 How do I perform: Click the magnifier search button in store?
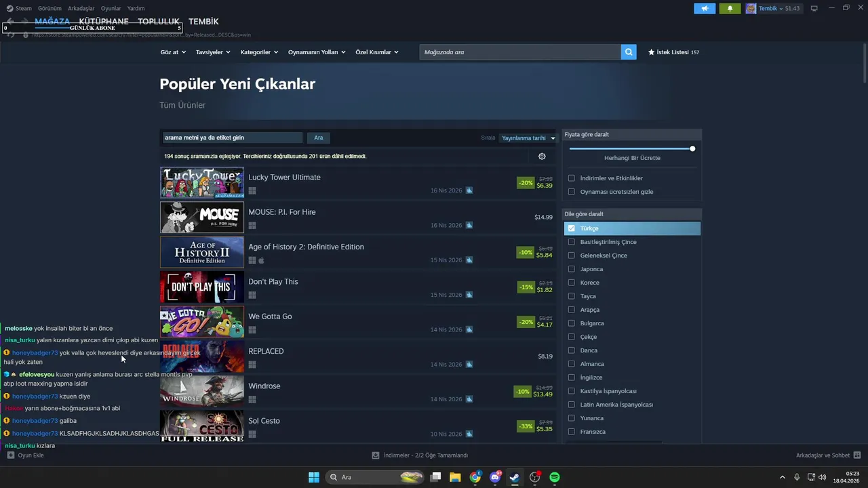point(629,52)
